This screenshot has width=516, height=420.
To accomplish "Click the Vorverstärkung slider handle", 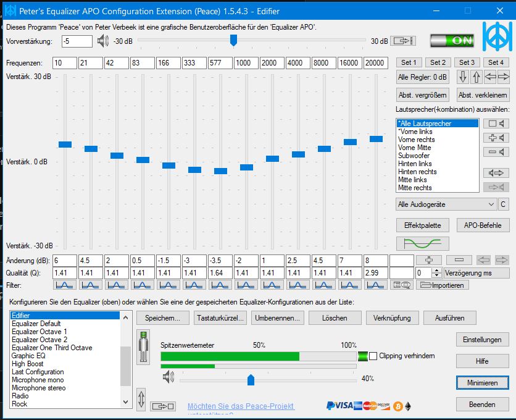I will [233, 40].
